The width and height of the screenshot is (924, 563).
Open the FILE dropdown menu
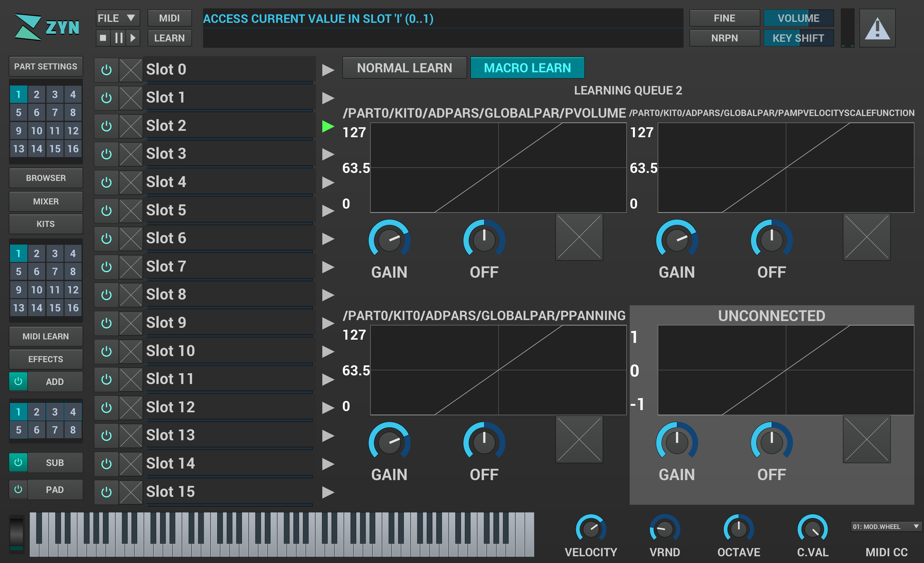coord(118,18)
